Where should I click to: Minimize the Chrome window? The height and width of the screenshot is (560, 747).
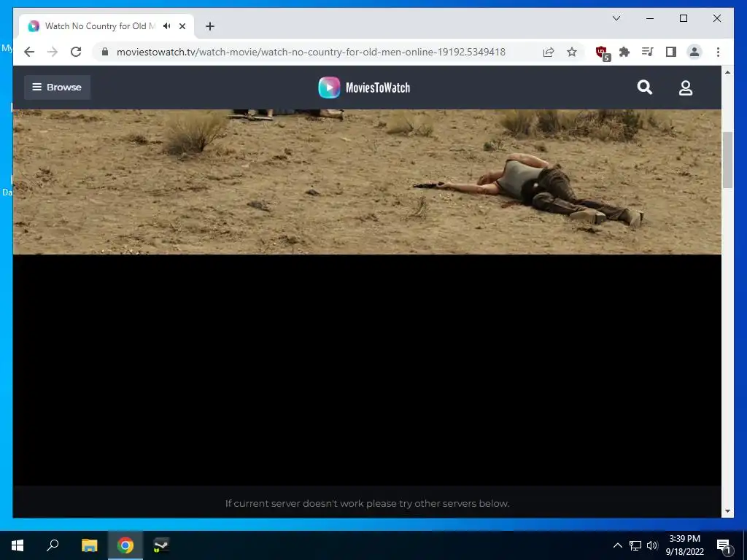click(x=650, y=18)
